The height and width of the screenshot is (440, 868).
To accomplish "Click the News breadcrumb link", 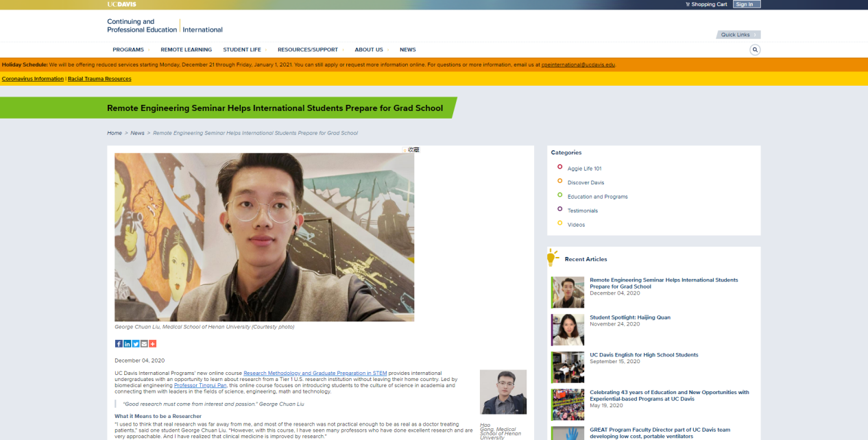I will pyautogui.click(x=137, y=133).
